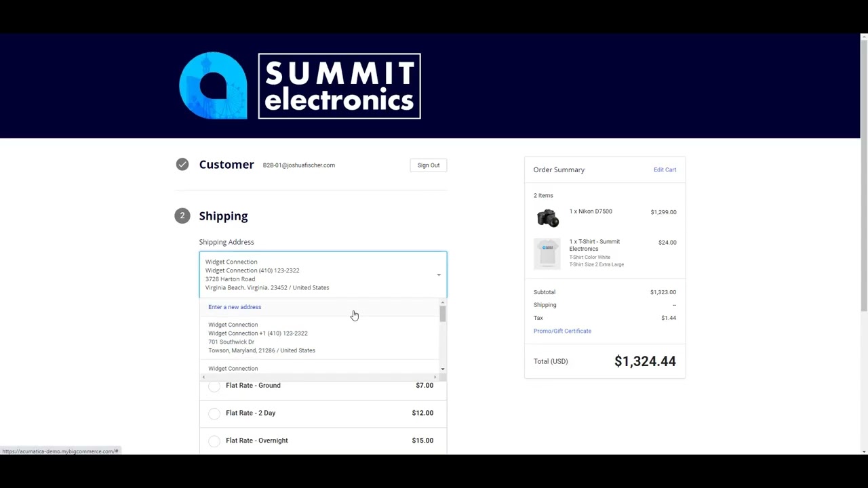This screenshot has width=868, height=488.
Task: Click the 'Shipping' section heading
Action: (x=223, y=216)
